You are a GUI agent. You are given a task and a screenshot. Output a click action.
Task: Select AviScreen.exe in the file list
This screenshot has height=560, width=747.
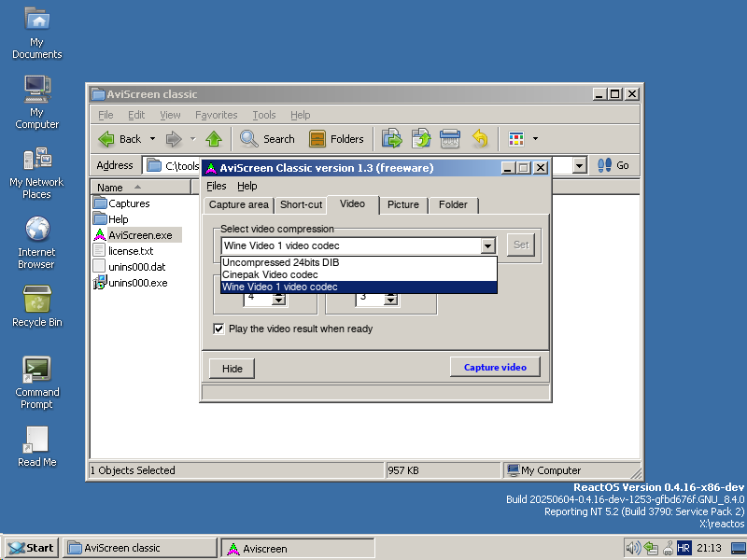(x=136, y=235)
